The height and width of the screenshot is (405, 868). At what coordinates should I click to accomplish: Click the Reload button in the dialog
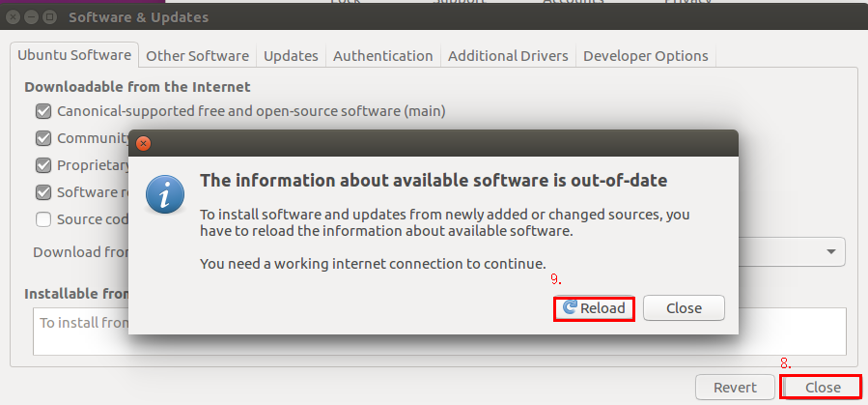594,308
